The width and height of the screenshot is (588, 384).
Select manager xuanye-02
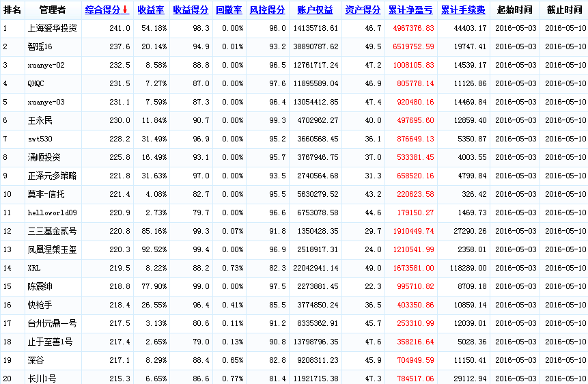coord(46,65)
